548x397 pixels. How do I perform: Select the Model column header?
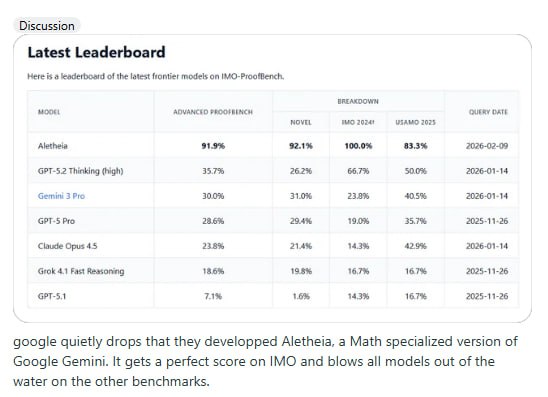pyautogui.click(x=49, y=112)
